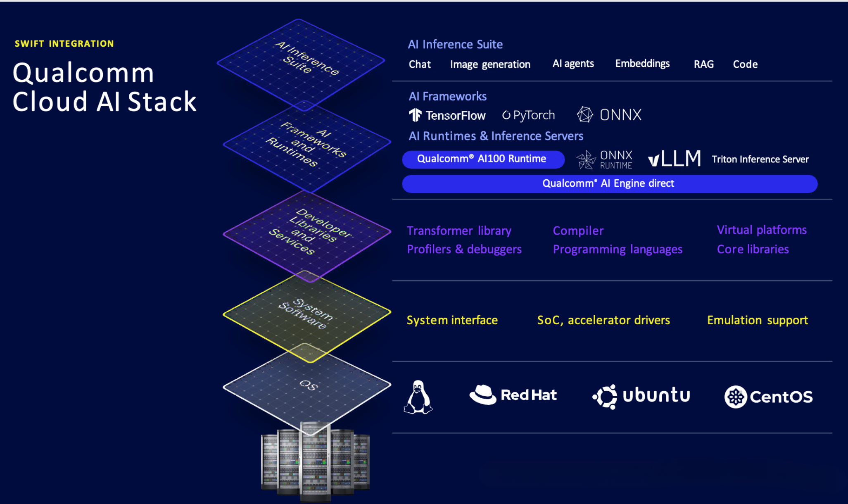Image resolution: width=848 pixels, height=504 pixels.
Task: Click the CentOS logo
Action: [x=769, y=397]
